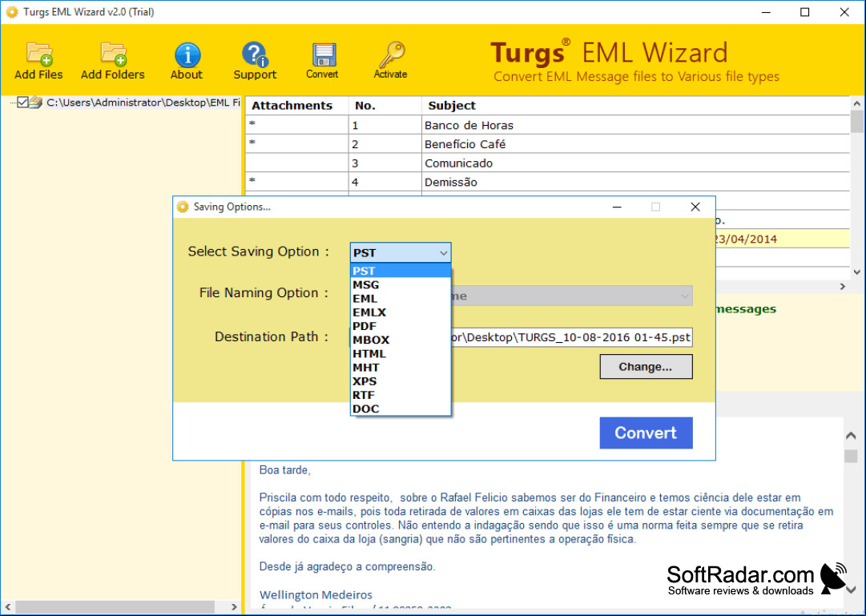The image size is (866, 616).
Task: Pick PDF as the saving option
Action: (401, 326)
